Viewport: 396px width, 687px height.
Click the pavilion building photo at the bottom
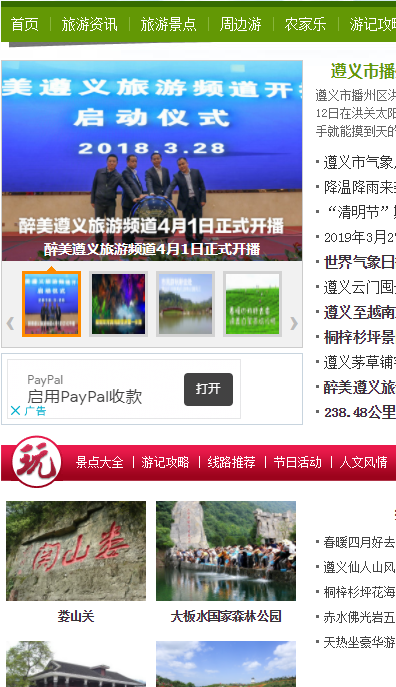click(76, 664)
